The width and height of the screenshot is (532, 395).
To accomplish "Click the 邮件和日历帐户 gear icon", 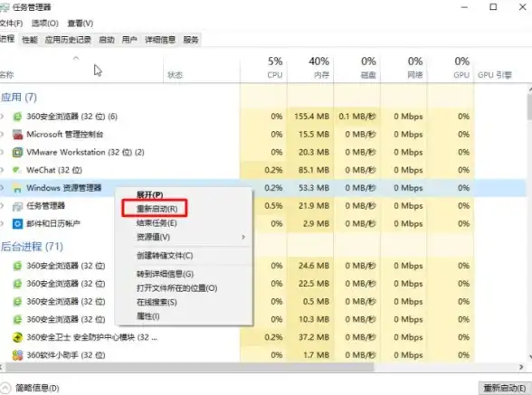I will (x=17, y=224).
